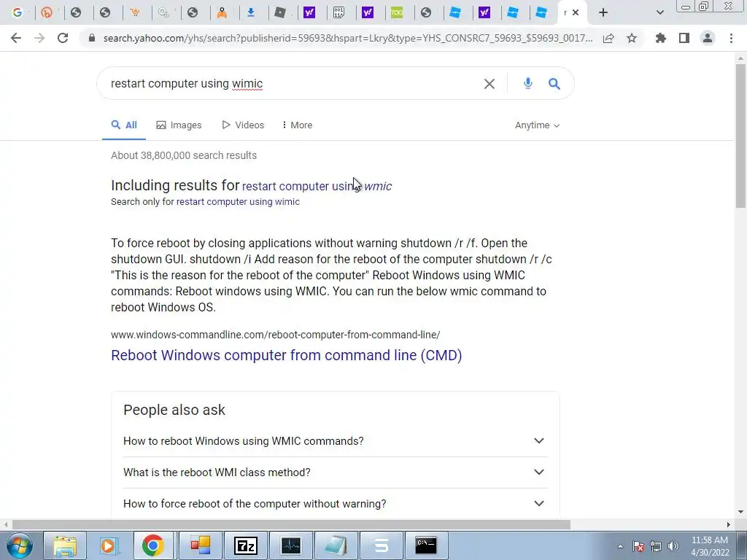Open the performance monitor taskbar icon
Screen dimensions: 747x560
(290, 545)
